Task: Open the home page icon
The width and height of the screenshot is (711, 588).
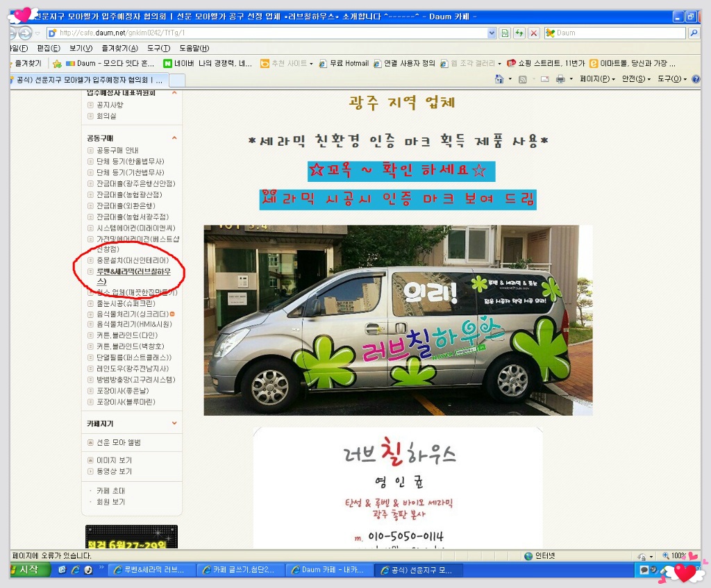Action: tap(499, 79)
